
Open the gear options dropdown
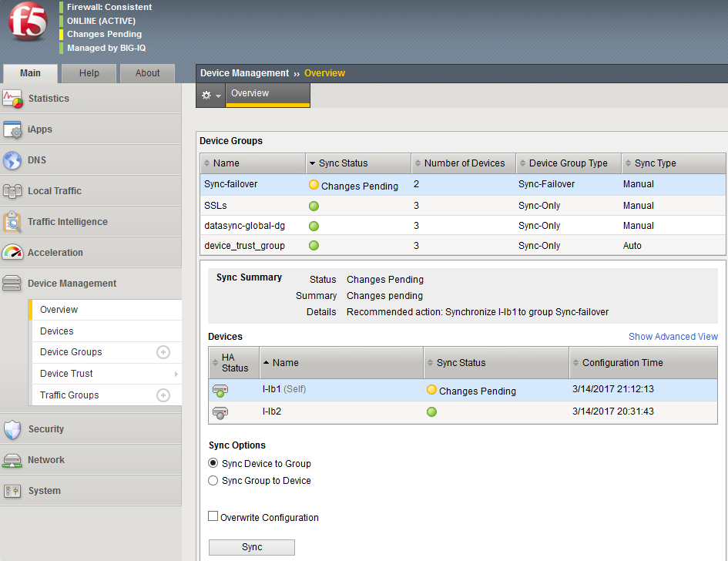point(210,95)
